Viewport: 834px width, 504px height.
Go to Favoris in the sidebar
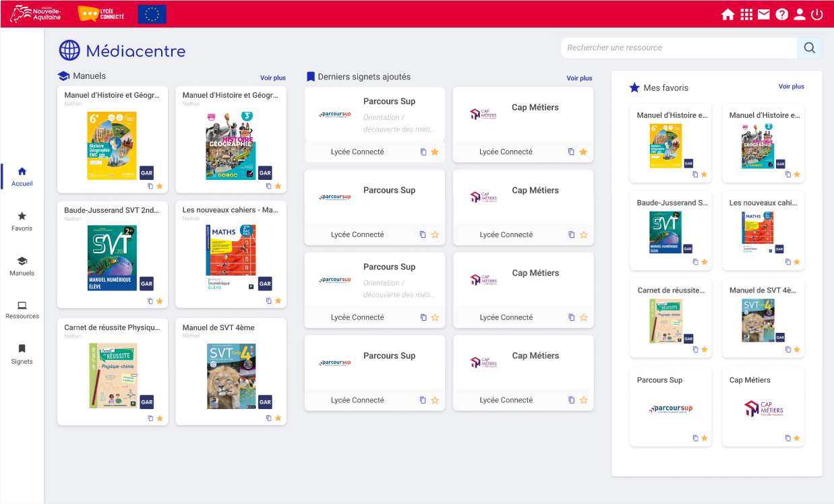22,221
